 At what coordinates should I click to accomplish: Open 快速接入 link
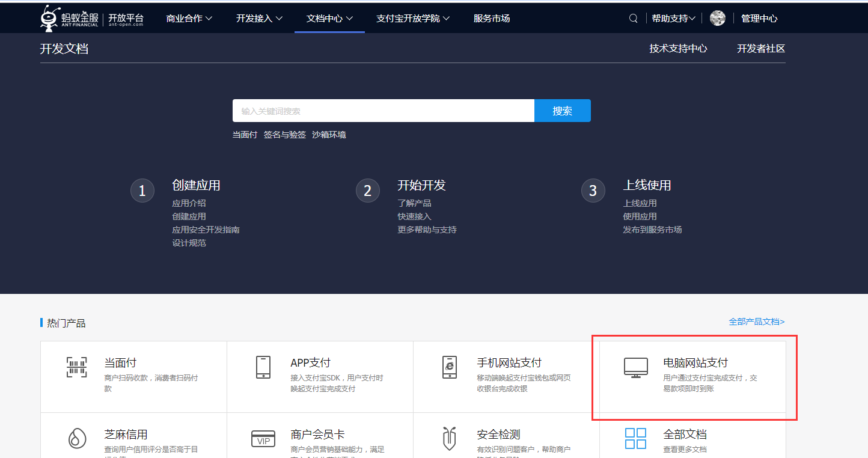[414, 216]
